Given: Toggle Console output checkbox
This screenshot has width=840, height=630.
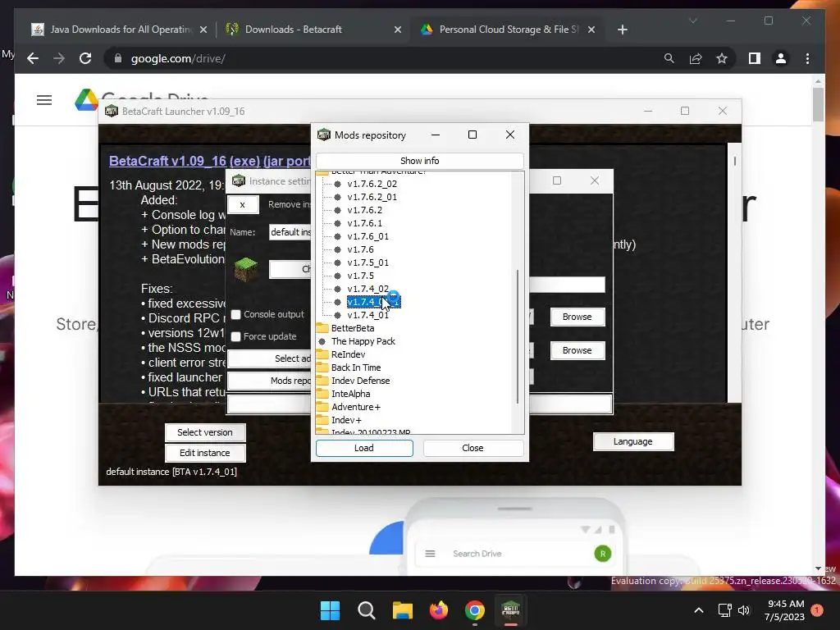Looking at the screenshot, I should (235, 314).
